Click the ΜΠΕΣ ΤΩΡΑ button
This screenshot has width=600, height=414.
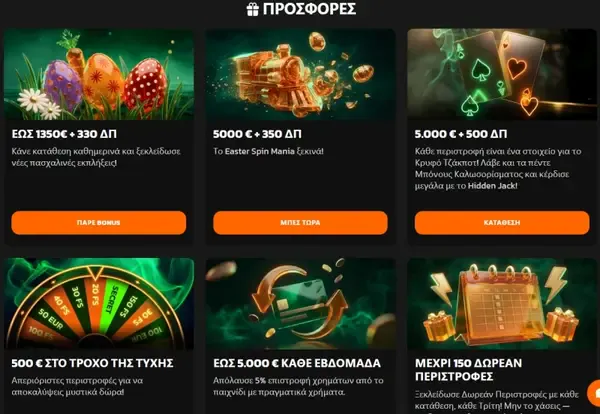coord(300,223)
